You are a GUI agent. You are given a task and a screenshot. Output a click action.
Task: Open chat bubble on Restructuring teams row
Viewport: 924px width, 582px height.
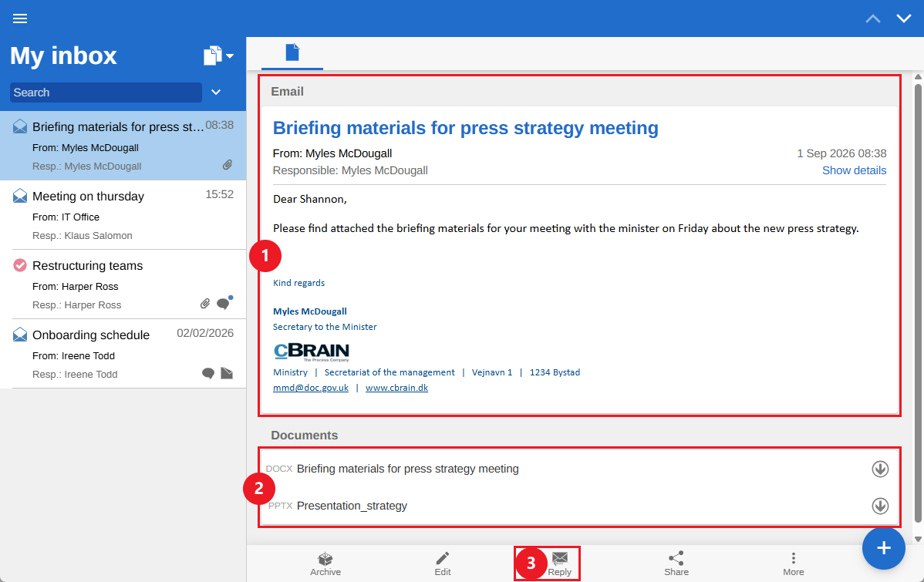tap(224, 303)
